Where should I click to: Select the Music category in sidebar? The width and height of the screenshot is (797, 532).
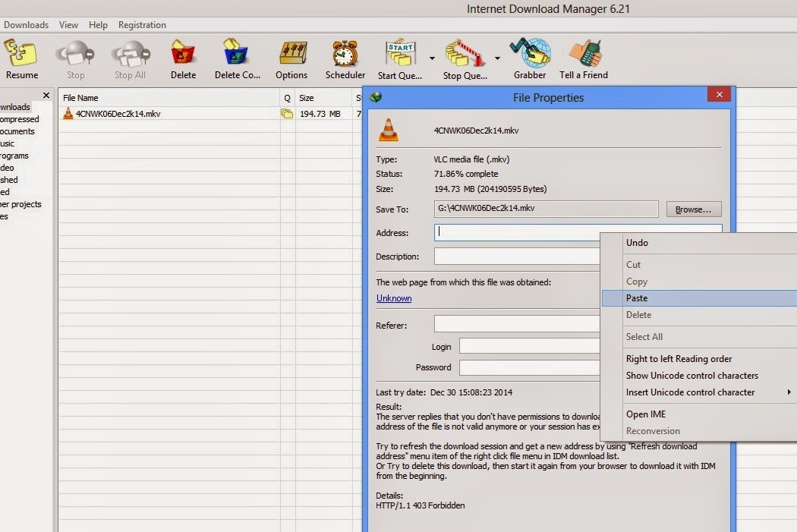click(7, 143)
